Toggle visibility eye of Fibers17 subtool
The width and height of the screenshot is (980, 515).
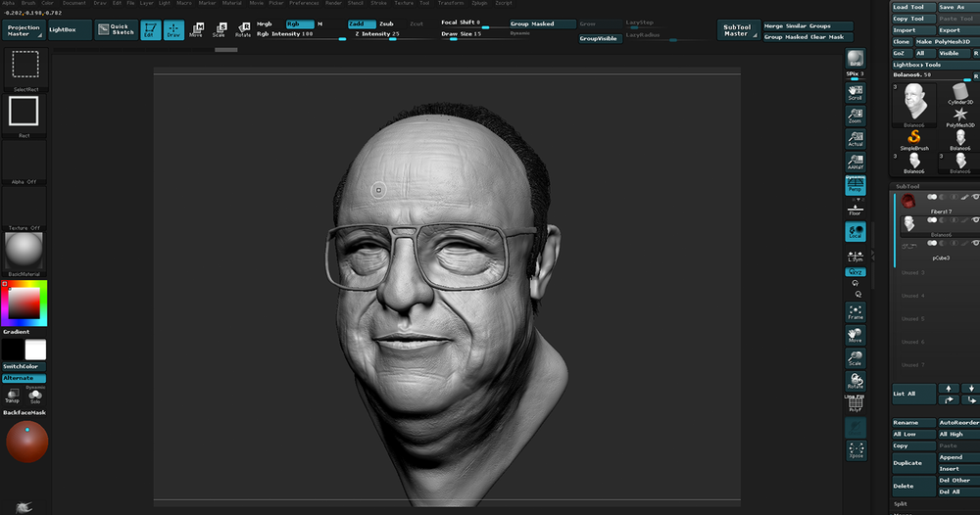click(x=975, y=197)
